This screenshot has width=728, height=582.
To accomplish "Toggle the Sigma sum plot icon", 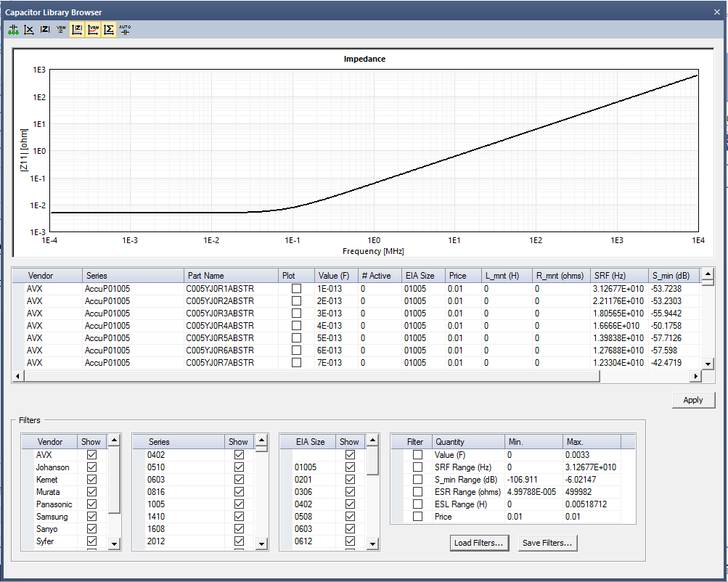I will 109,30.
